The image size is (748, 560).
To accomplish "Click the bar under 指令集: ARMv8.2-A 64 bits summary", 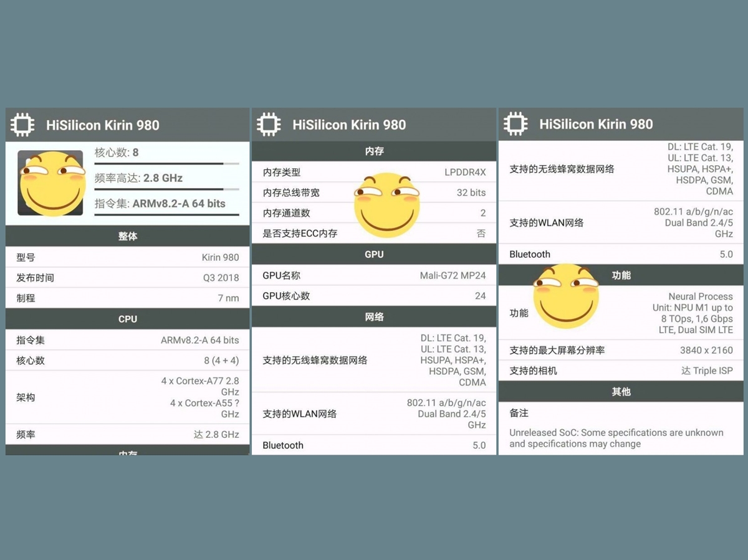I will [x=166, y=215].
